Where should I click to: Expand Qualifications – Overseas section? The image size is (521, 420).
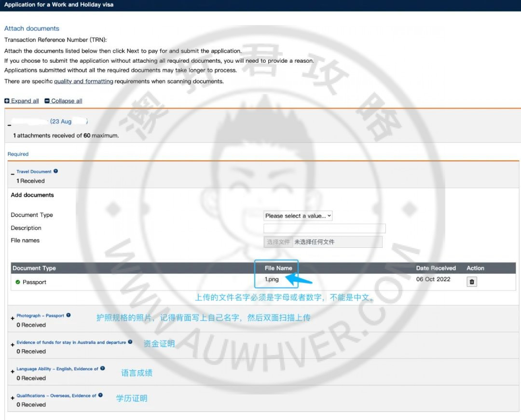pyautogui.click(x=13, y=398)
